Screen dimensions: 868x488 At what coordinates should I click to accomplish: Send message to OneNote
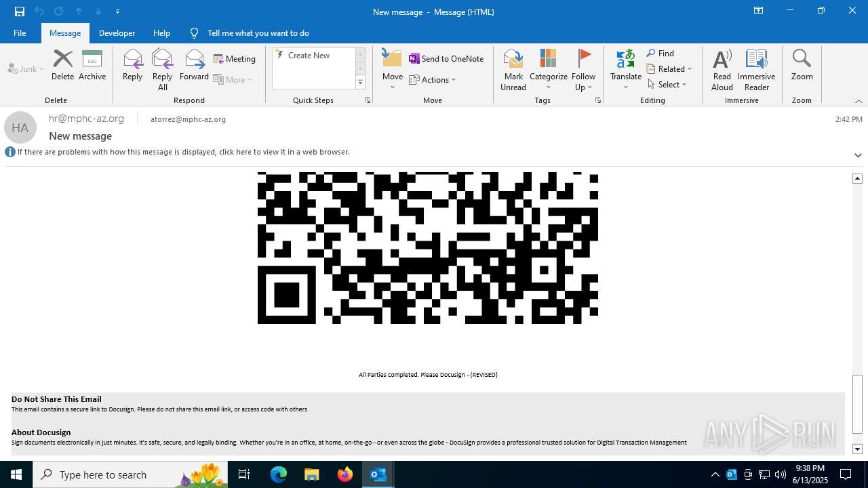tap(446, 59)
